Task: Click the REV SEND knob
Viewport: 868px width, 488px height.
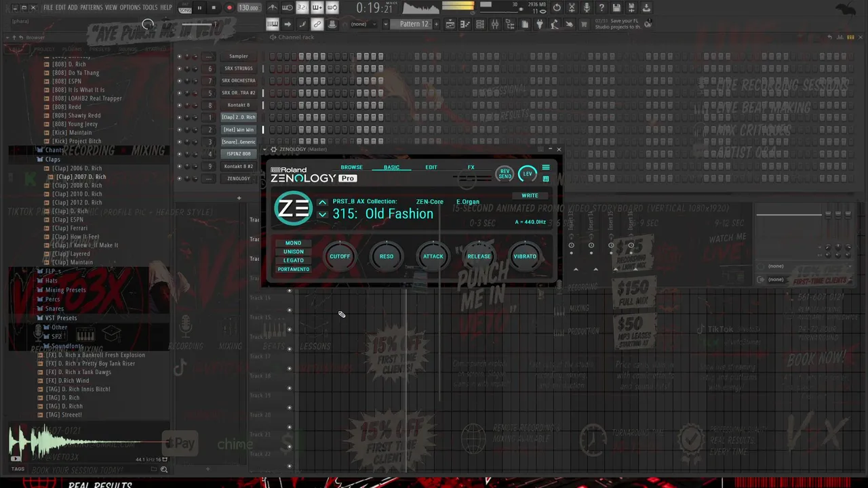Action: [x=505, y=174]
